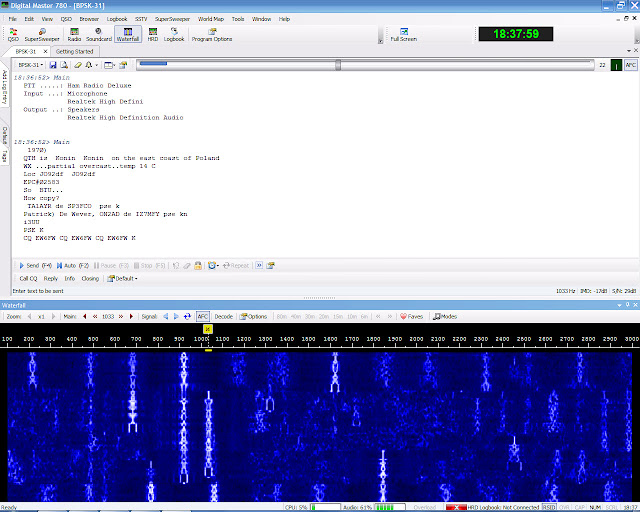Screen dimensions: 640x512
Task: Open Faves heart button
Action: click(x=411, y=316)
